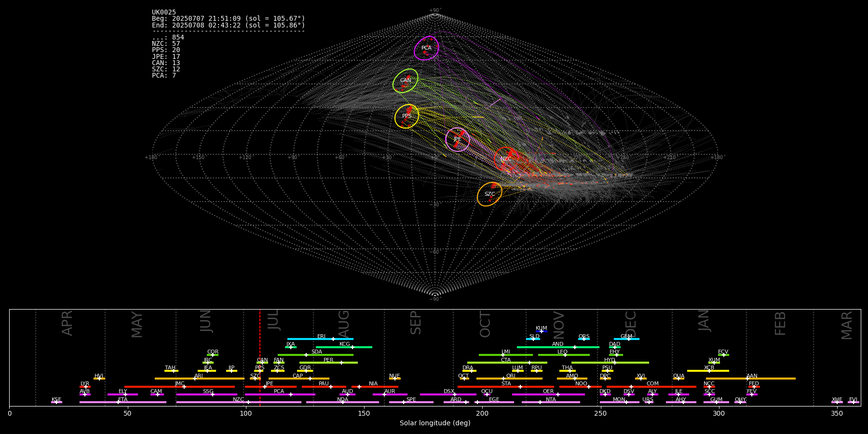The image size is (868, 434).
Task: Click the SDA shower bar in the timeline
Action: tap(315, 354)
